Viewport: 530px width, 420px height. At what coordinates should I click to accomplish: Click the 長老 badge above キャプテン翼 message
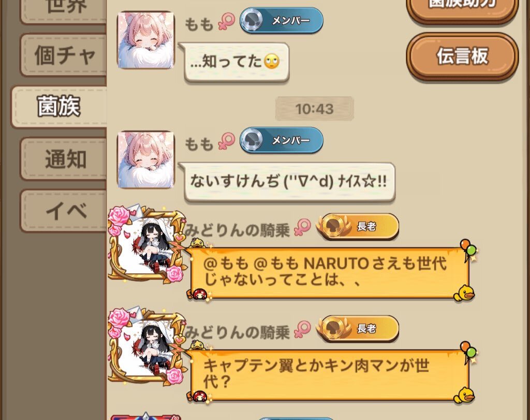(x=358, y=328)
